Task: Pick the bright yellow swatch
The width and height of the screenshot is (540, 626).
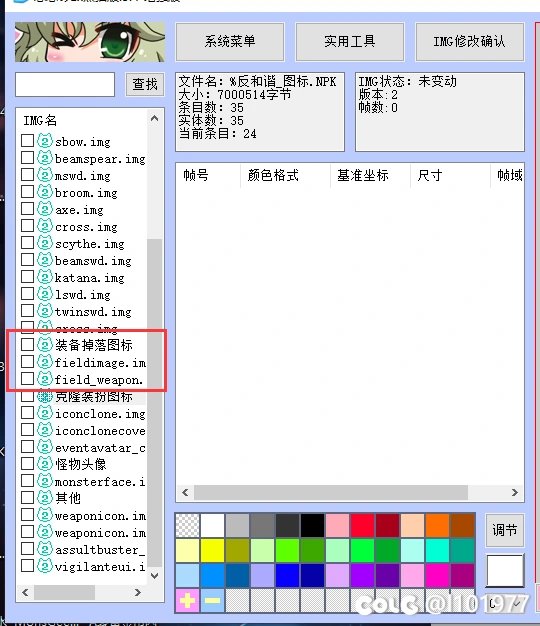Action: pos(212,550)
